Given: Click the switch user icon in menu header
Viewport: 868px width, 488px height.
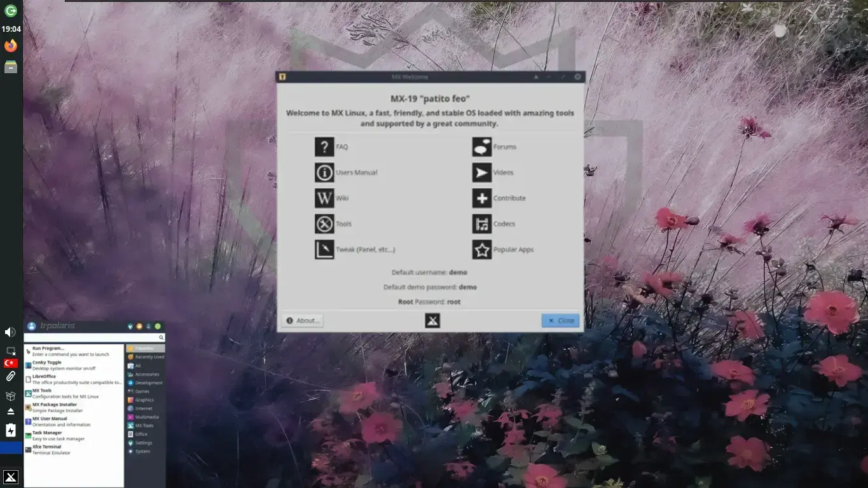Looking at the screenshot, I should point(148,326).
